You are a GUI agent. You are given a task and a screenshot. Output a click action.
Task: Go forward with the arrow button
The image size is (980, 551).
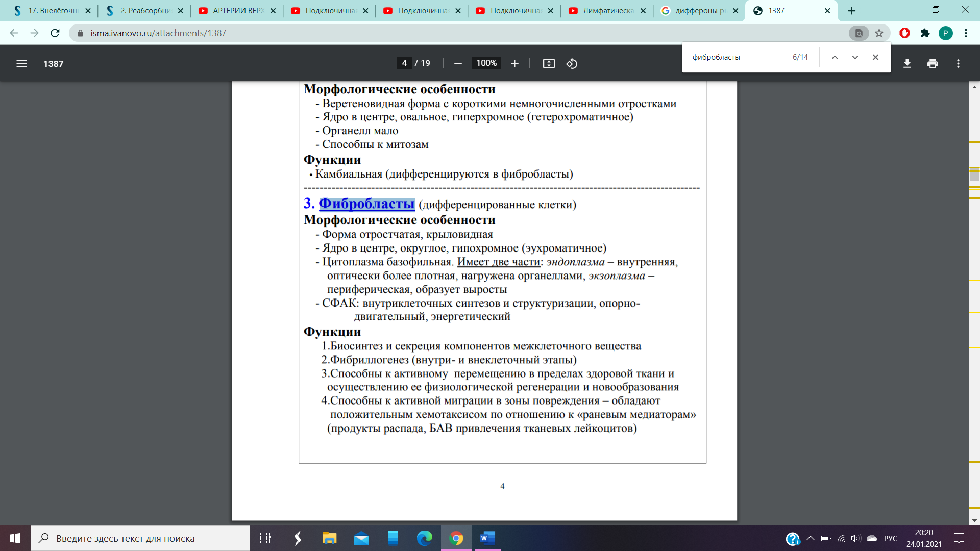click(35, 33)
